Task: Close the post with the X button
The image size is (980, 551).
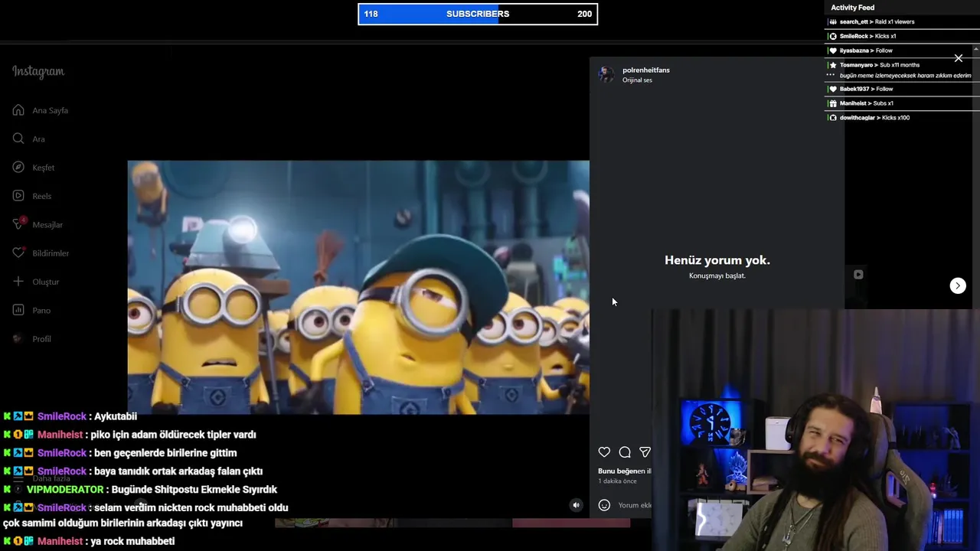Action: [x=959, y=58]
